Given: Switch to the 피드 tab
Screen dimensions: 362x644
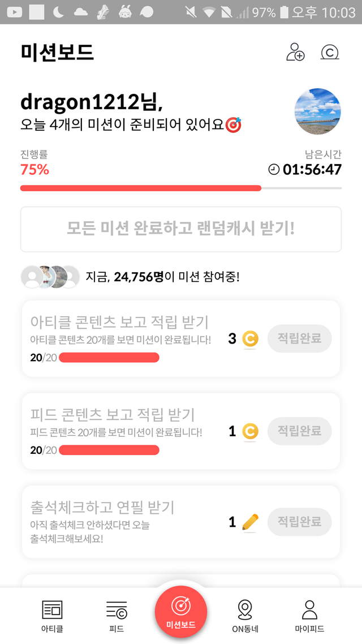Looking at the screenshot, I should click(x=117, y=616).
